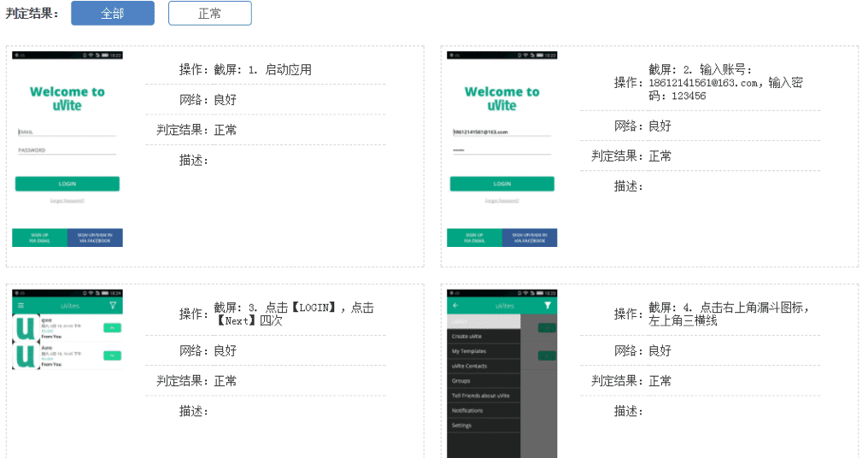This screenshot has height=458, width=868.
Task: Select Tell Friends about uVite menu entry
Action: 484,396
